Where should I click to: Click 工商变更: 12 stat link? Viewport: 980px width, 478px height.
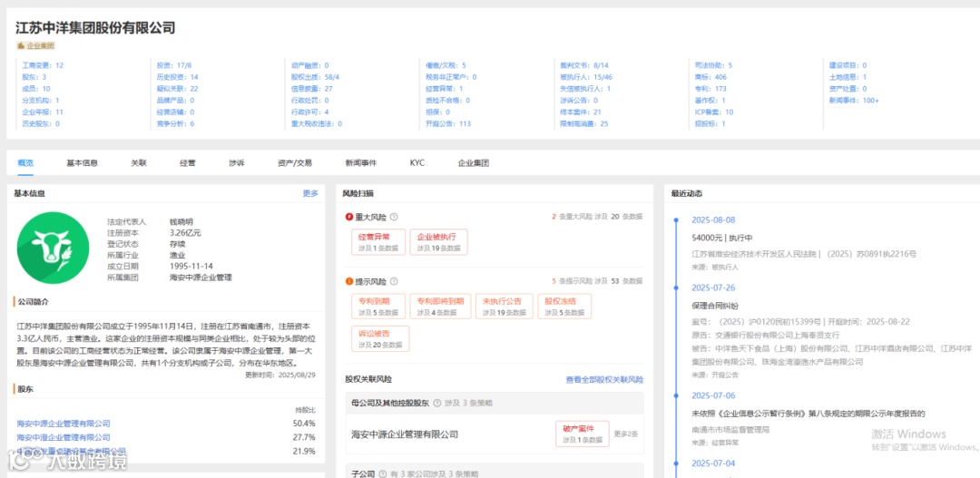coord(43,65)
